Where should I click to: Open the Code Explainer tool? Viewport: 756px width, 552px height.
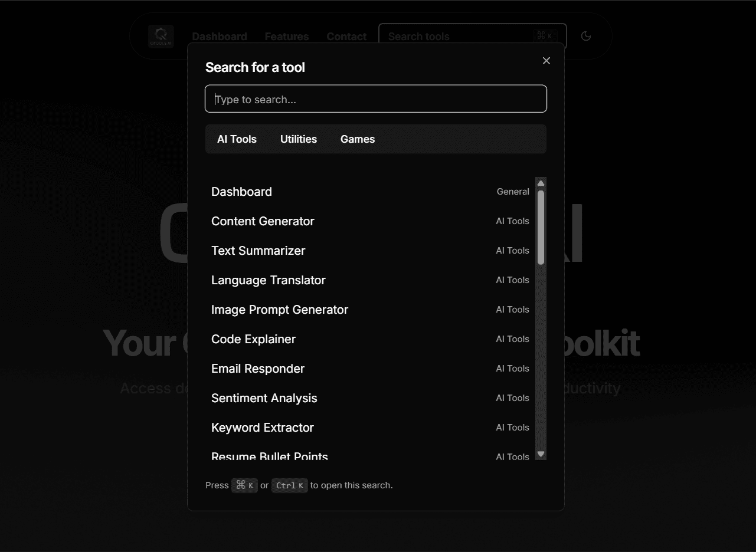click(x=253, y=339)
